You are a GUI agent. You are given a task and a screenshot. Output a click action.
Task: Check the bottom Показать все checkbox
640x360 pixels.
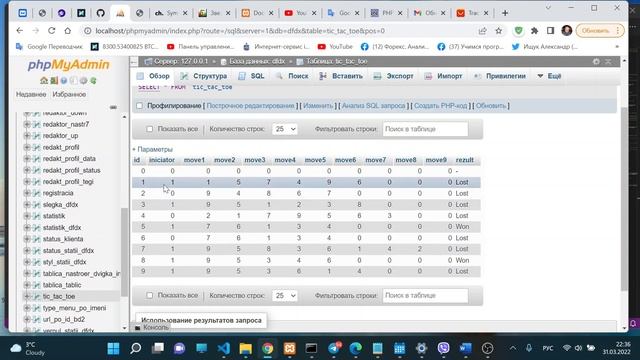(x=149, y=295)
